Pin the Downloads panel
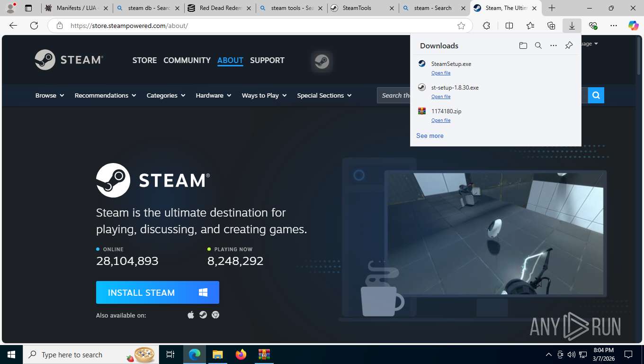Image resolution: width=644 pixels, height=364 pixels. click(x=569, y=45)
